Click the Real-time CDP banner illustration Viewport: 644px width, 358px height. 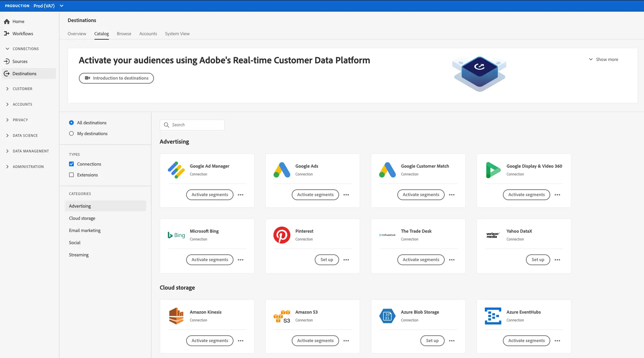point(480,73)
